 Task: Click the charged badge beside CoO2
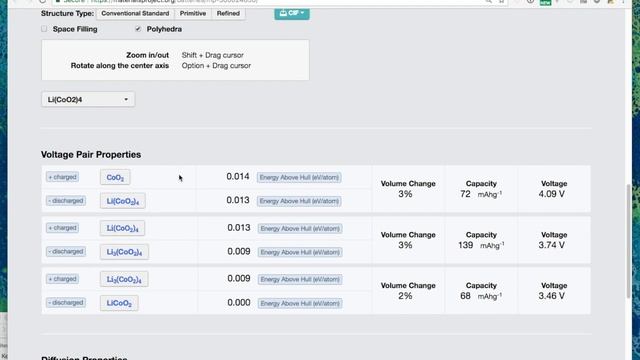click(x=62, y=177)
